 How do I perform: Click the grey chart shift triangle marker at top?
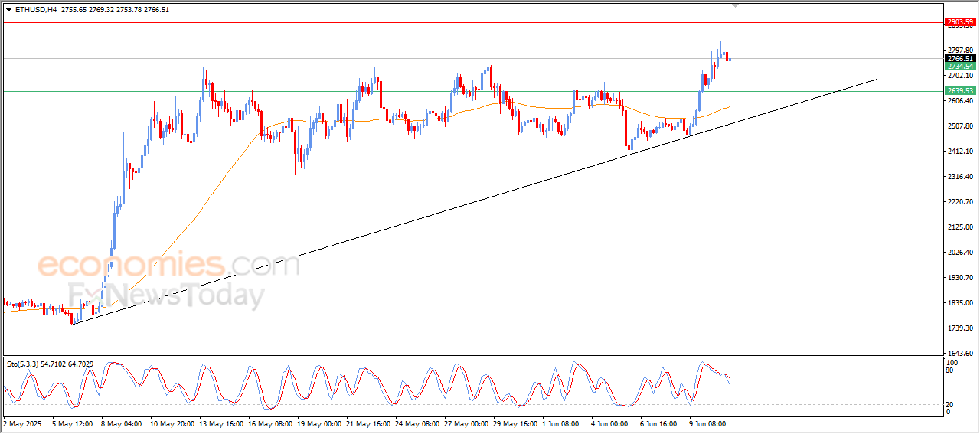(x=736, y=5)
